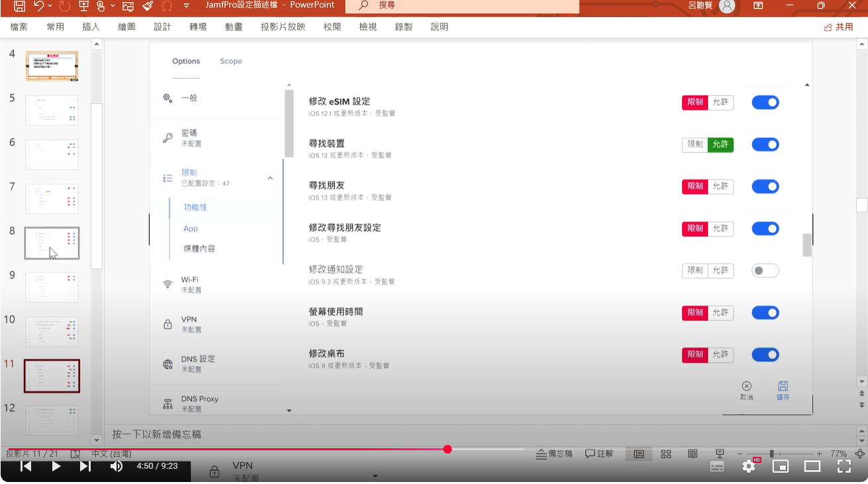
Task: Click the 備忘稿 notes button
Action: [x=554, y=454]
